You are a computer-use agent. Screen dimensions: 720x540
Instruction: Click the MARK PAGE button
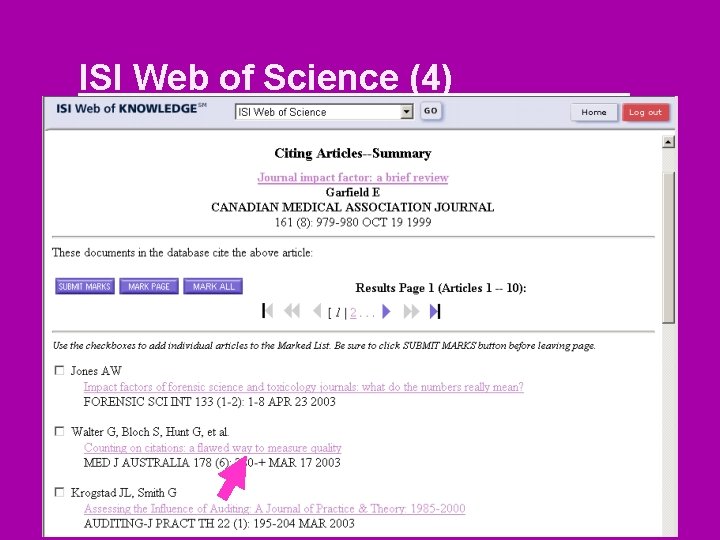pyautogui.click(x=149, y=286)
